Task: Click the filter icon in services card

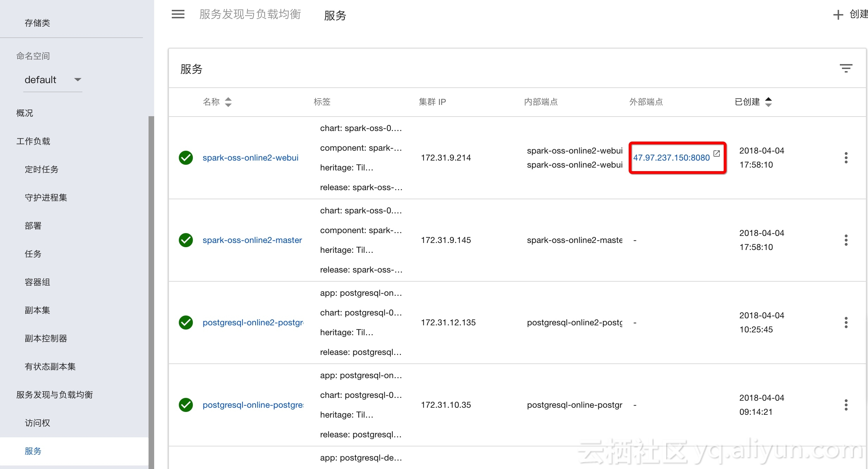Action: 845,68
